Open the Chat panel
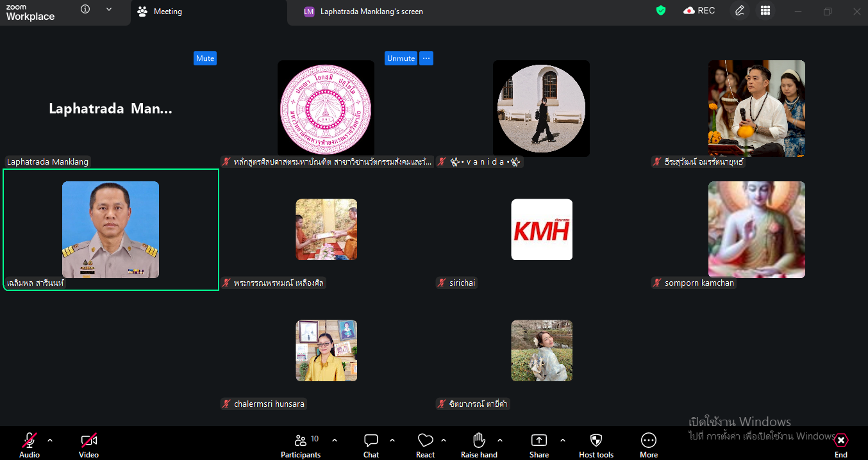868x460 pixels. [371, 441]
